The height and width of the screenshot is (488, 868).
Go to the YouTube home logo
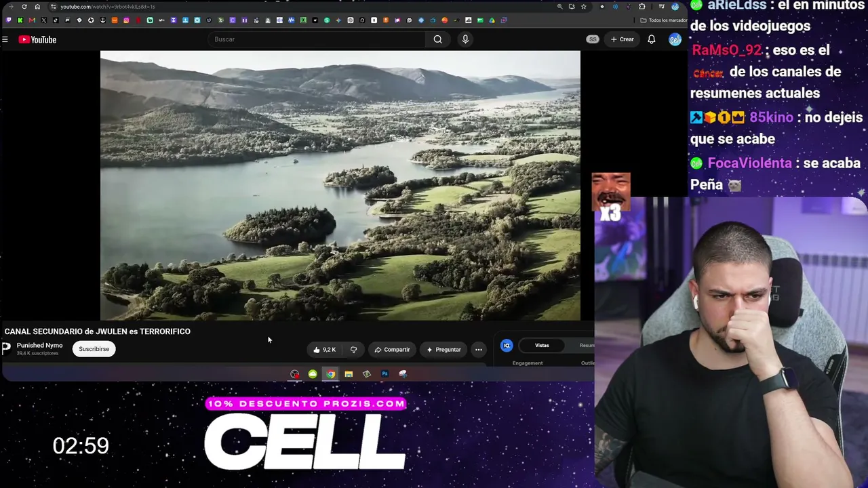[37, 39]
